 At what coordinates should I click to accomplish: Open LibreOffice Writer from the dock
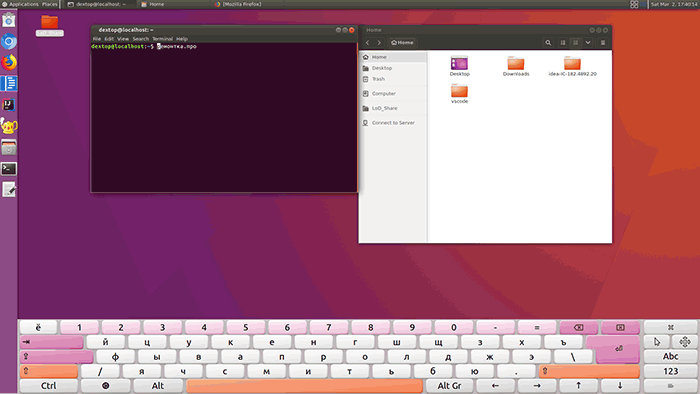click(x=8, y=83)
